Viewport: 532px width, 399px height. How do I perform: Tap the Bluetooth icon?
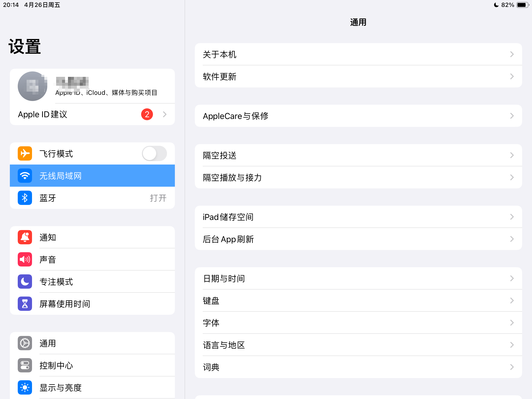pyautogui.click(x=25, y=198)
